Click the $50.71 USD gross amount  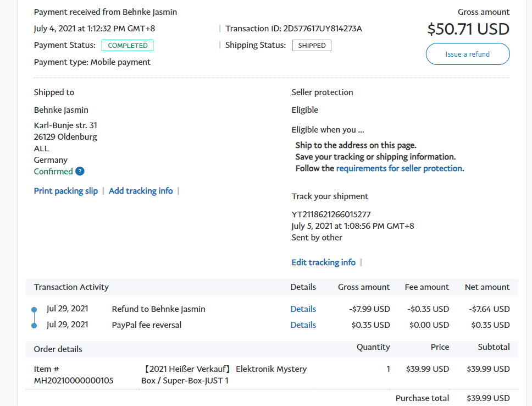click(468, 29)
